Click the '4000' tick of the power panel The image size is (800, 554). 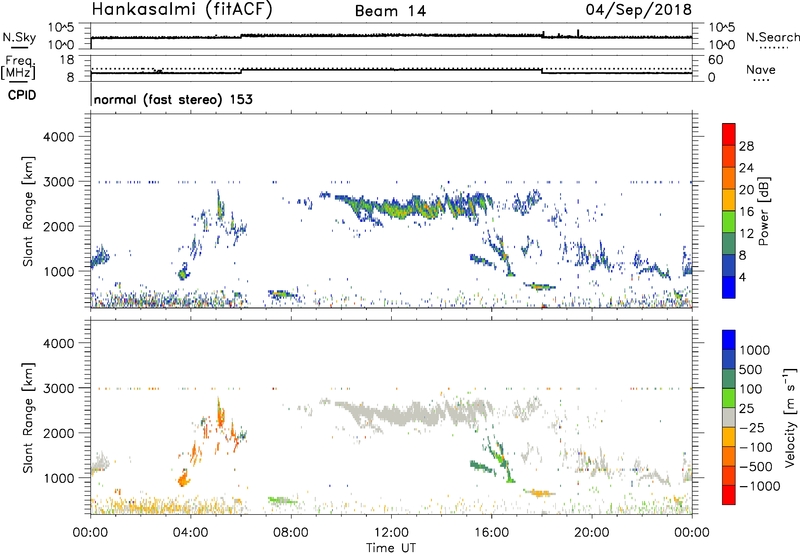(58, 137)
